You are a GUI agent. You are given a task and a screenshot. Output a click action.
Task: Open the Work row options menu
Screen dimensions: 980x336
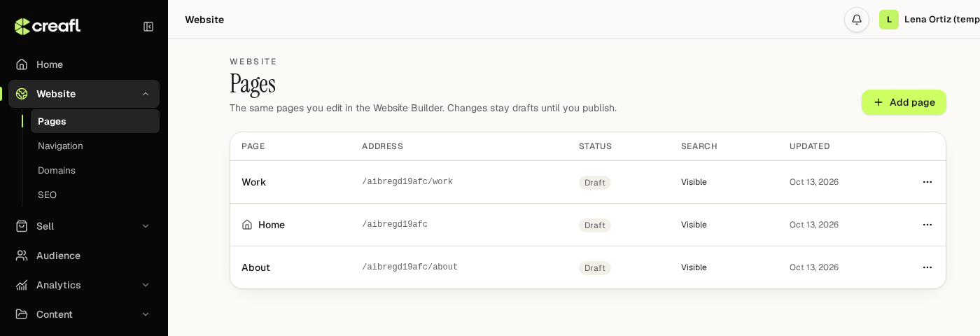(x=927, y=182)
